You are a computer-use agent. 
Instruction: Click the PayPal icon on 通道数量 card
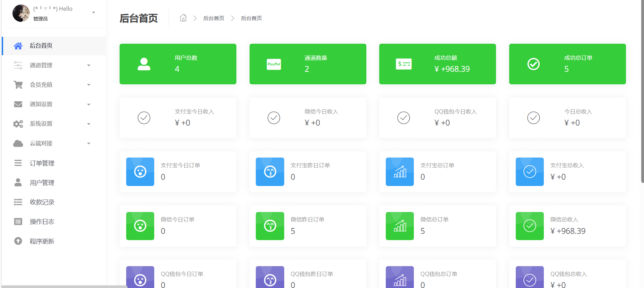point(273,64)
